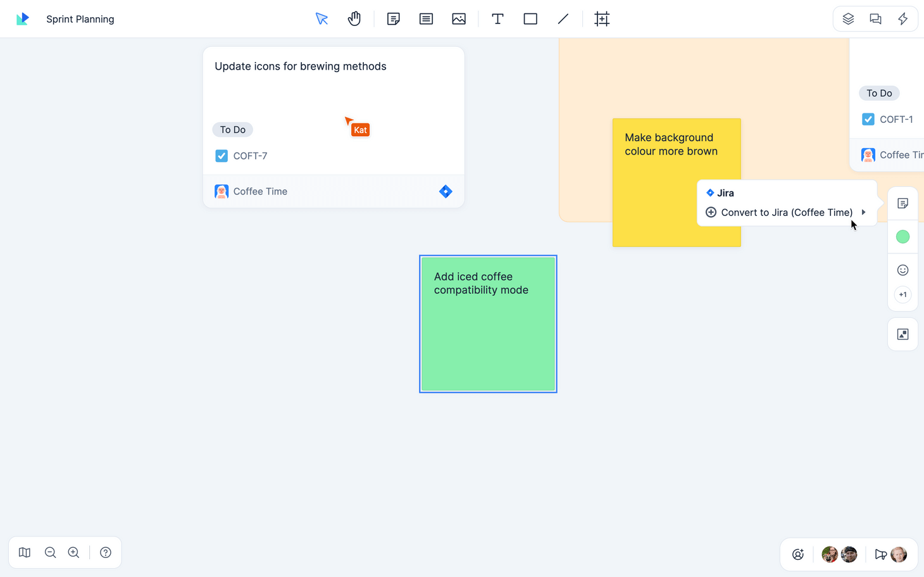
Task: Select the Frame tool
Action: tap(602, 19)
